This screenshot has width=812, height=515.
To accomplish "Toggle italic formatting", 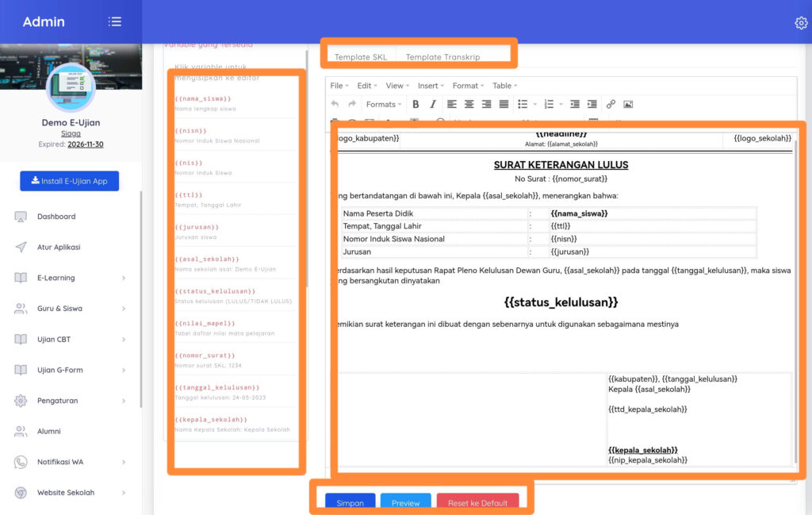I will (x=433, y=104).
